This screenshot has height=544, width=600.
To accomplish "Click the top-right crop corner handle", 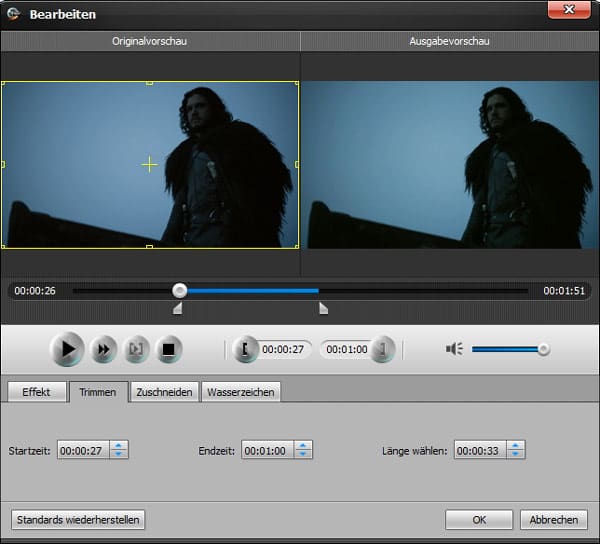I will 297,83.
